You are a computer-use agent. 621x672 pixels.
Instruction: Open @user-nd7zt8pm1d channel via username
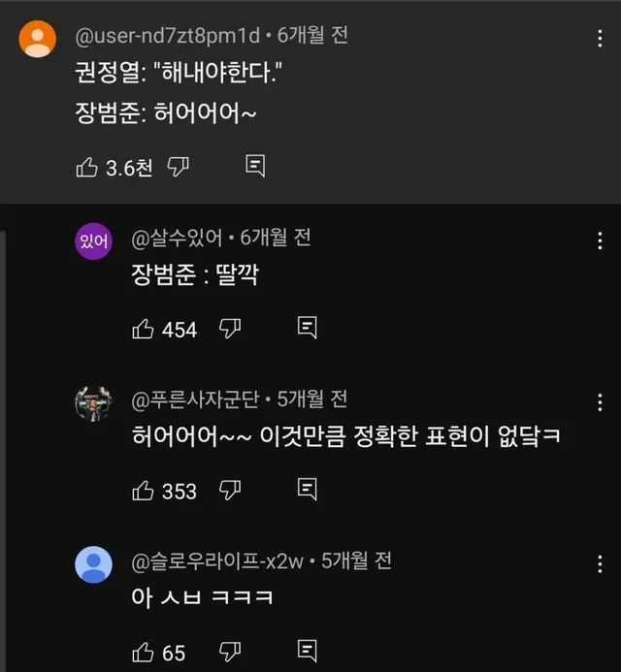tap(168, 37)
